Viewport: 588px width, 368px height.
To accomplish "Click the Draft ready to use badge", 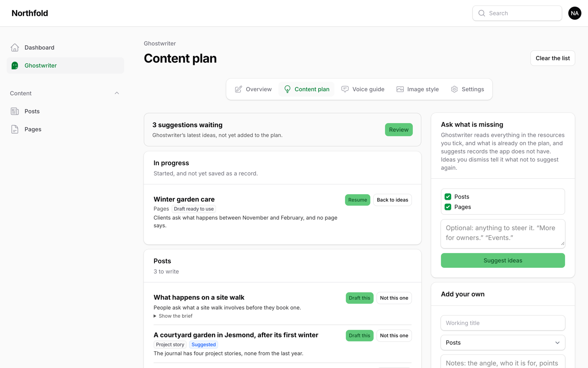I will click(194, 209).
